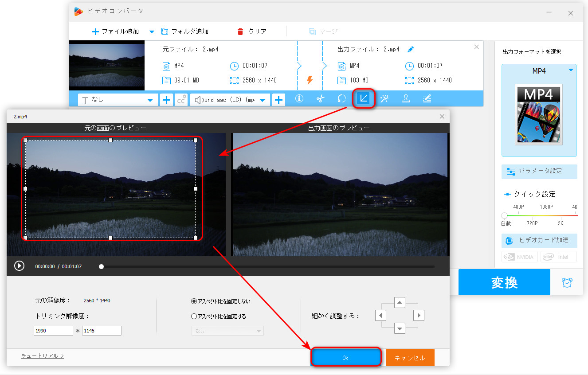Click the orange lightning acceleration icon
This screenshot has height=375, width=588.
coord(310,80)
